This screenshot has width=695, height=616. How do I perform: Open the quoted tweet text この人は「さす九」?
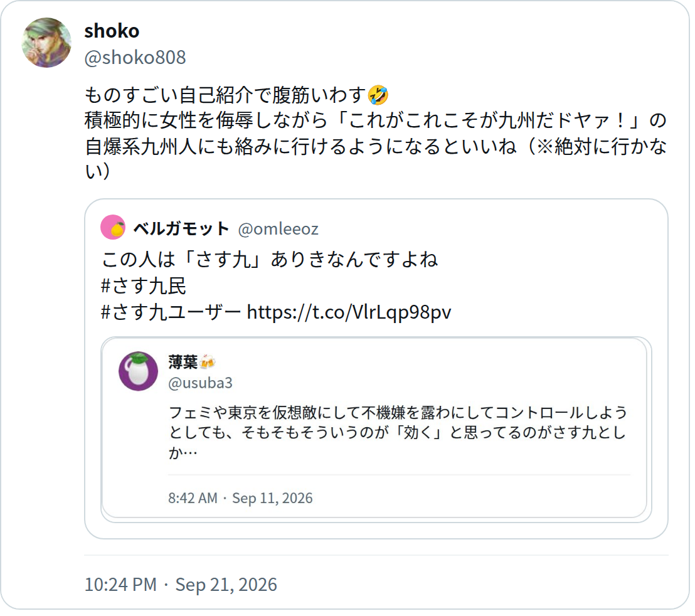coord(270,260)
